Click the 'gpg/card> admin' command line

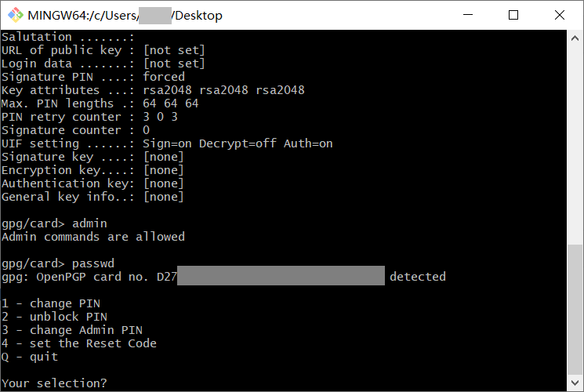(x=54, y=223)
